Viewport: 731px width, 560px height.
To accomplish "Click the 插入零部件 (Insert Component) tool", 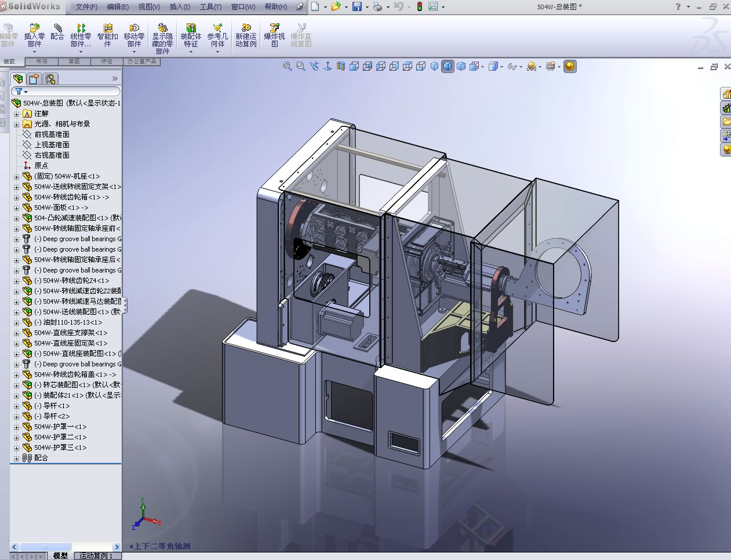I will click(34, 35).
